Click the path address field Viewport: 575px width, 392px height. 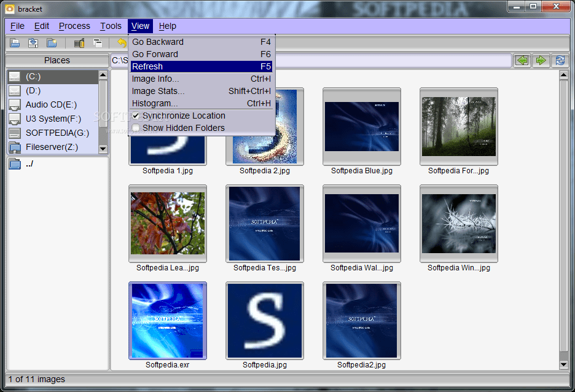pyautogui.click(x=311, y=60)
